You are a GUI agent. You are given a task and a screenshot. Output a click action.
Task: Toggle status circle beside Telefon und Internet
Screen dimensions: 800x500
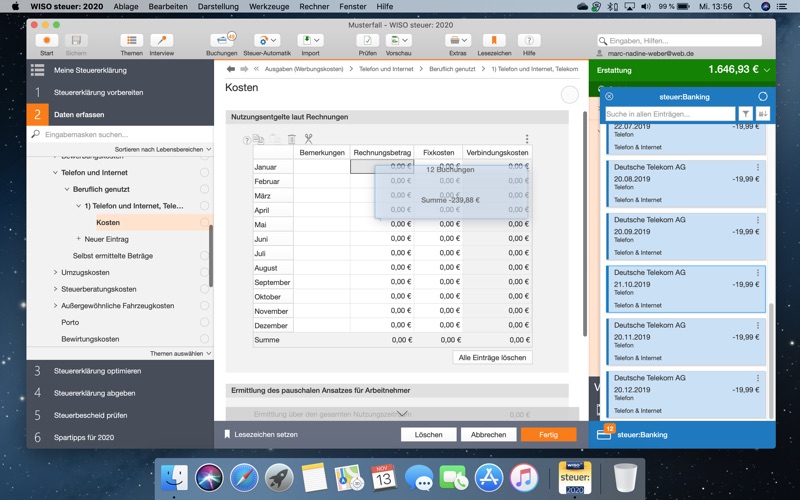[205, 172]
